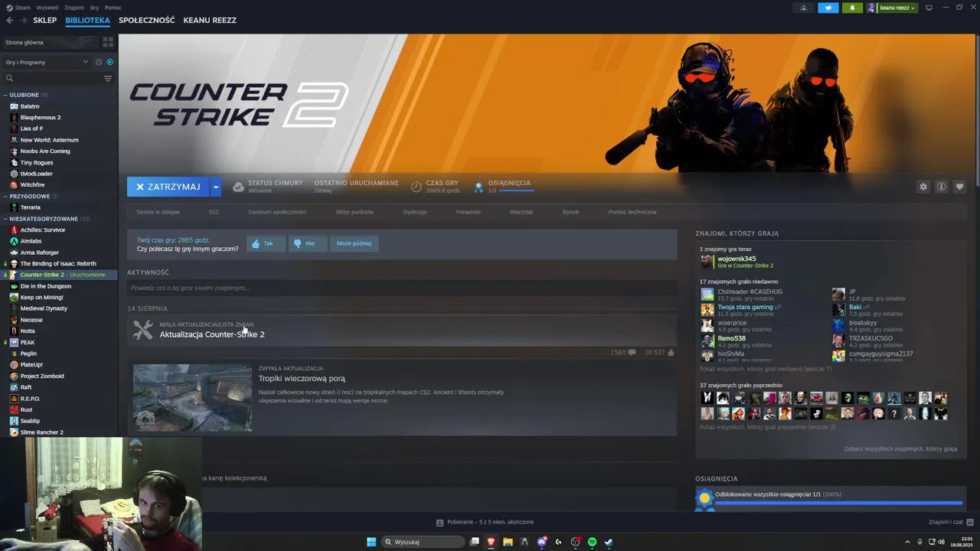This screenshot has height=551, width=980.
Task: Click the magnifier icon in library search
Action: coord(9,78)
